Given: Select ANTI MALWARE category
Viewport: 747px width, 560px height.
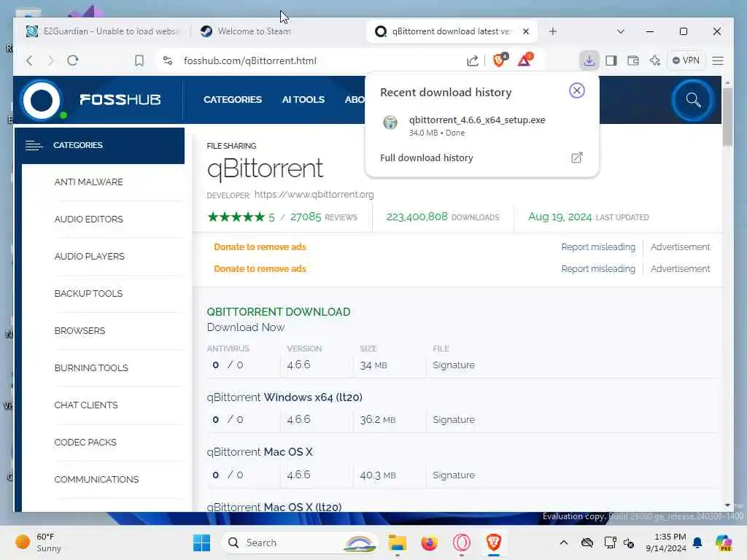Looking at the screenshot, I should pos(88,182).
